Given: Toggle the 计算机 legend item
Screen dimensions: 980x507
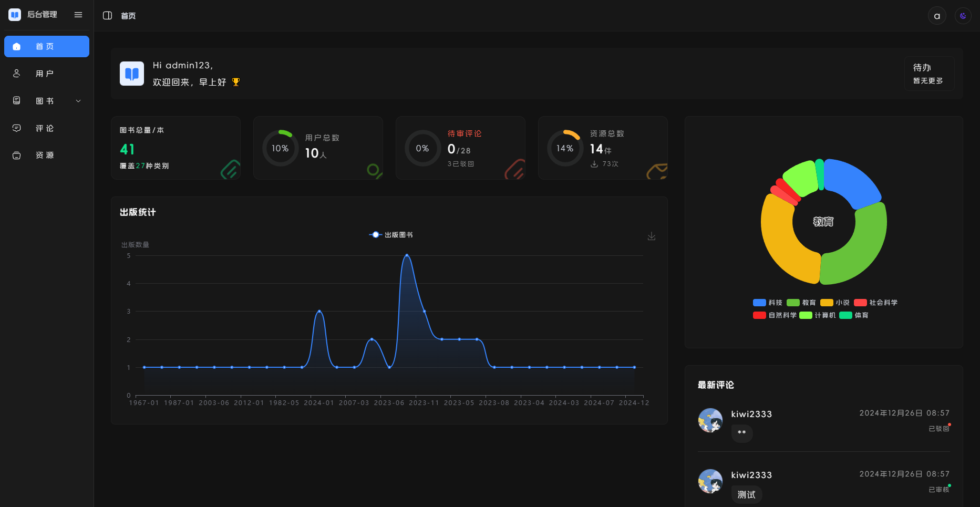Looking at the screenshot, I should point(818,315).
